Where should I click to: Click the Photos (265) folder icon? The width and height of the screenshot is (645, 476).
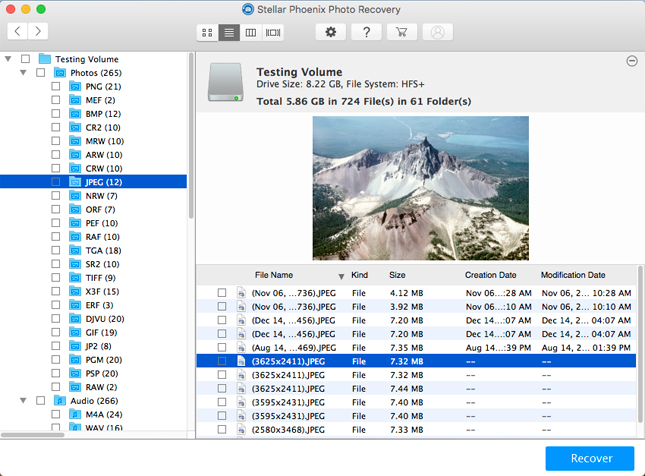tap(60, 73)
